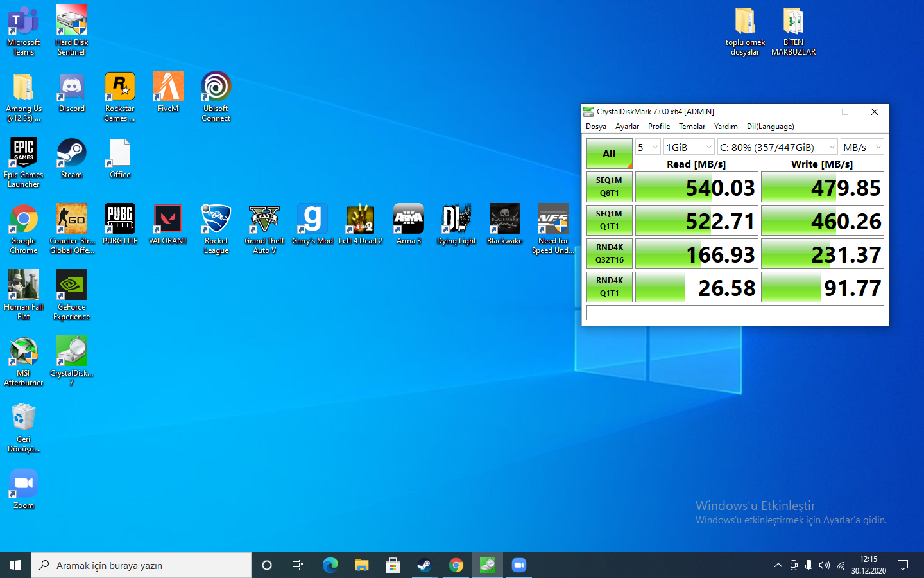Click the CrystalDiskMark 7 desktop shortcut
Screen dimensions: 924x578
click(72, 361)
